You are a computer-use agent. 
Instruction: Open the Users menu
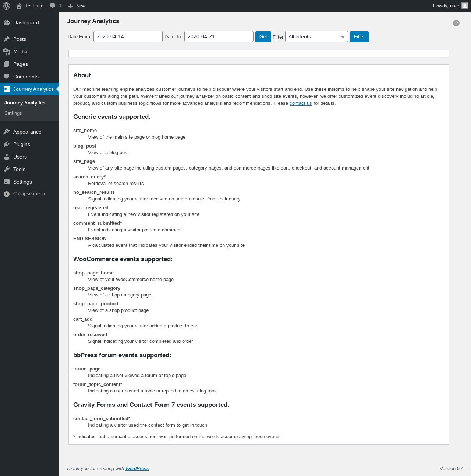[x=29, y=157]
